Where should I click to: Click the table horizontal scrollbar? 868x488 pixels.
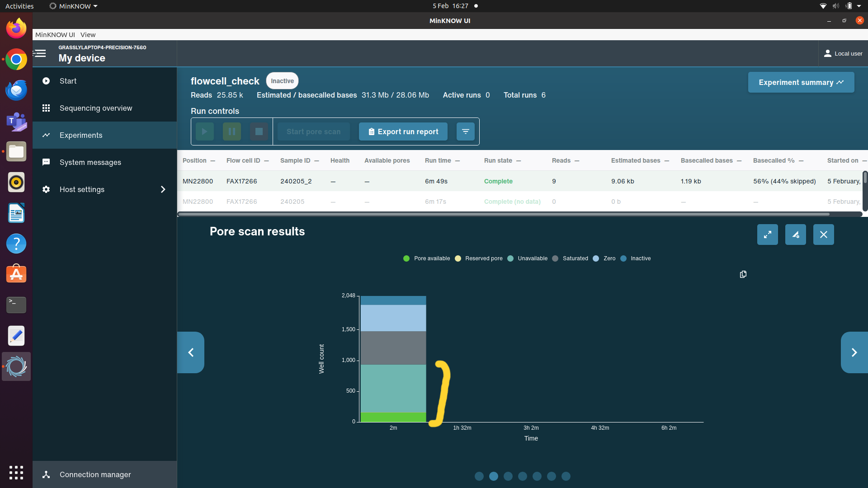point(504,214)
